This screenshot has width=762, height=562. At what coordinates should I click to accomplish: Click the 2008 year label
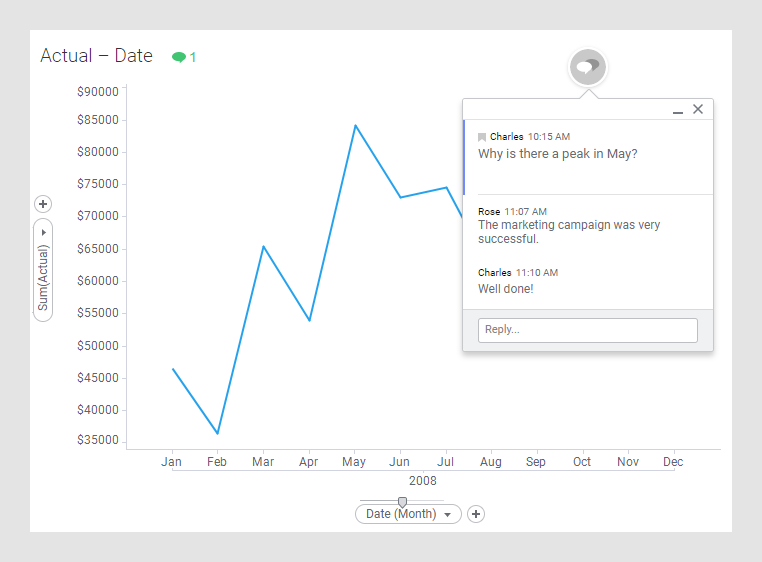pyautogui.click(x=423, y=480)
